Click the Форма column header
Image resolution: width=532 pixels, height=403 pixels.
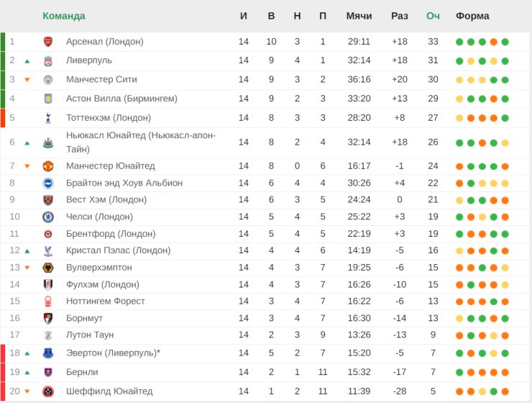tap(472, 16)
